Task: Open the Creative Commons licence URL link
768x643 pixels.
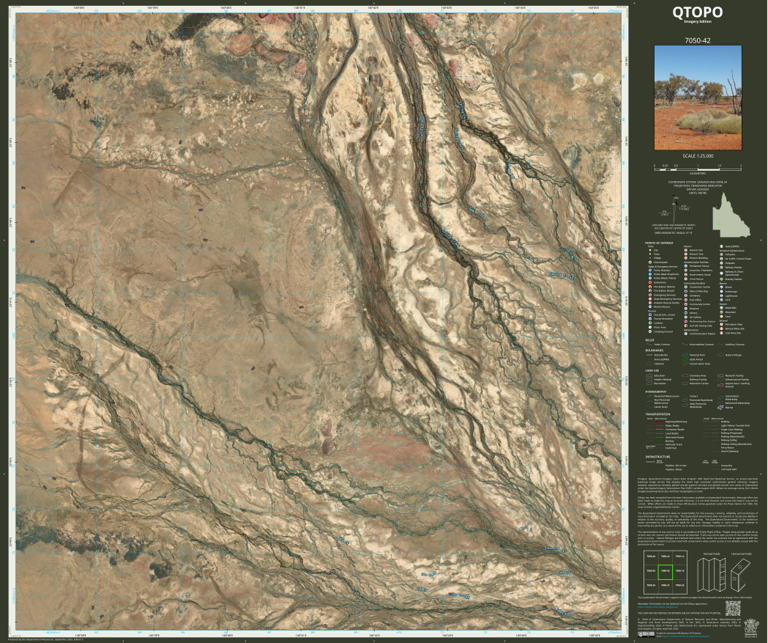Action: point(685,636)
